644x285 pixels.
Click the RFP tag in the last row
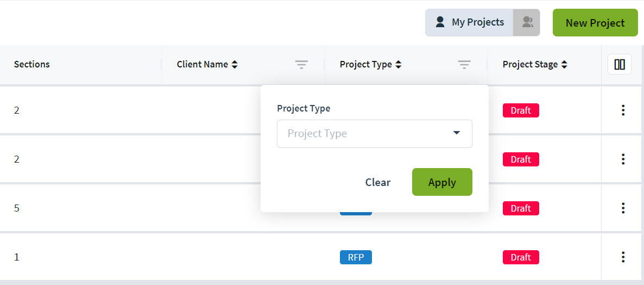click(x=356, y=257)
